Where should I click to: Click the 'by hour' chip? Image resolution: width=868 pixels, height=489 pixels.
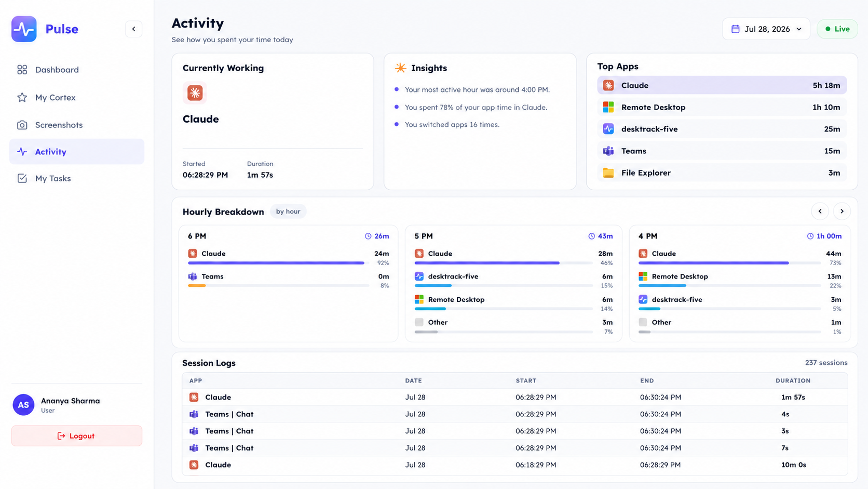[288, 212]
